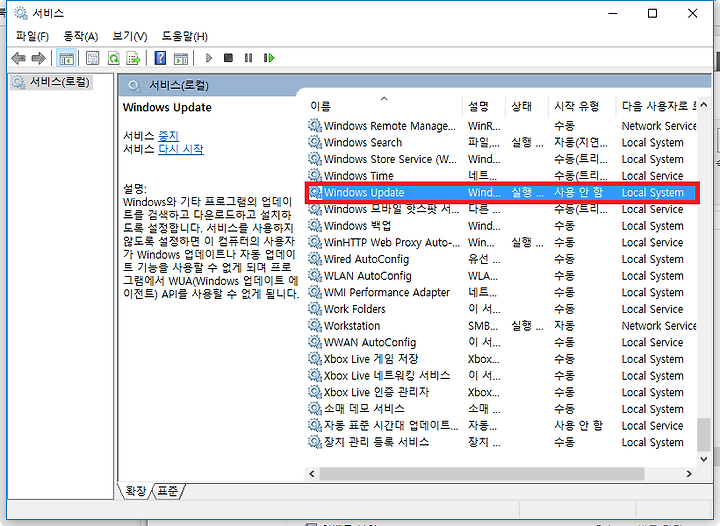The image size is (720, 526).
Task: Stop the service with the Stop icon
Action: click(x=228, y=58)
